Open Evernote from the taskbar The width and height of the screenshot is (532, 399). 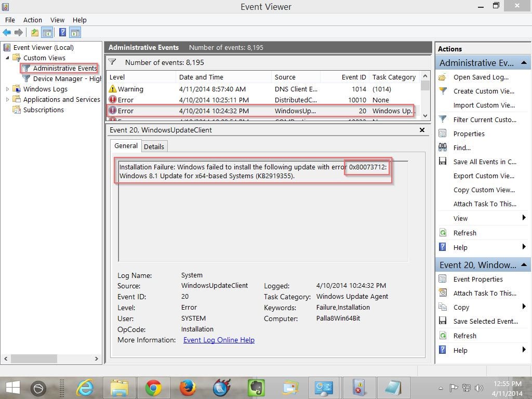[x=256, y=388]
